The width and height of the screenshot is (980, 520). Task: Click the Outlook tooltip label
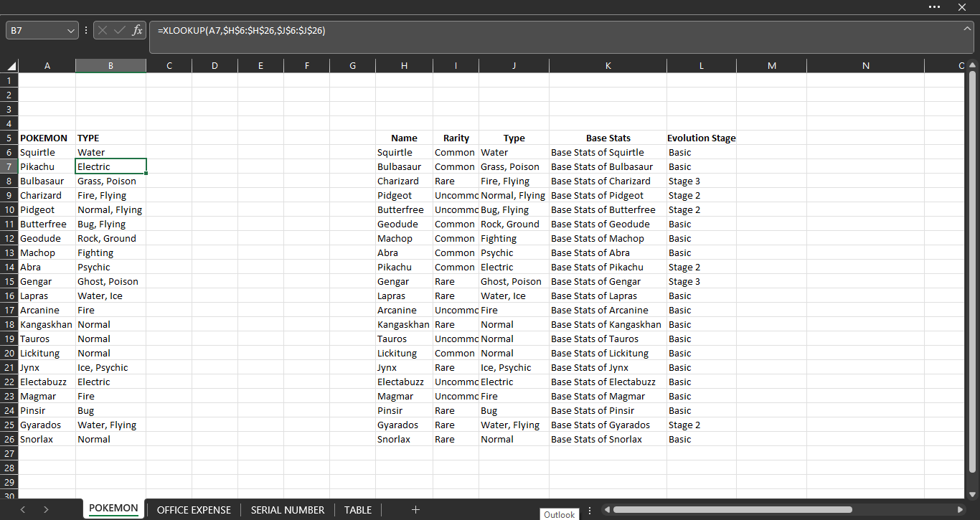pos(560,514)
